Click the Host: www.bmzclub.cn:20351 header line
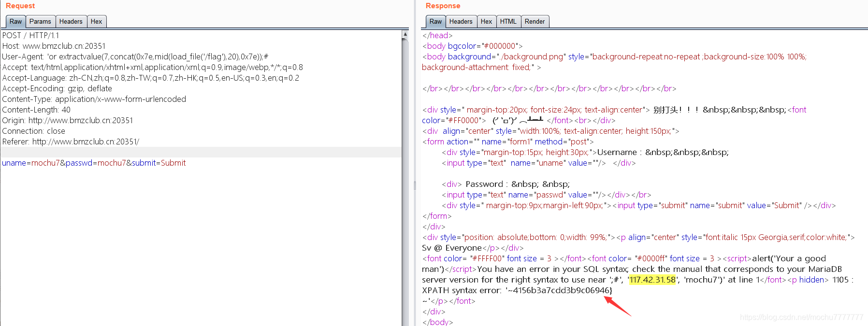The image size is (868, 326). pos(54,46)
